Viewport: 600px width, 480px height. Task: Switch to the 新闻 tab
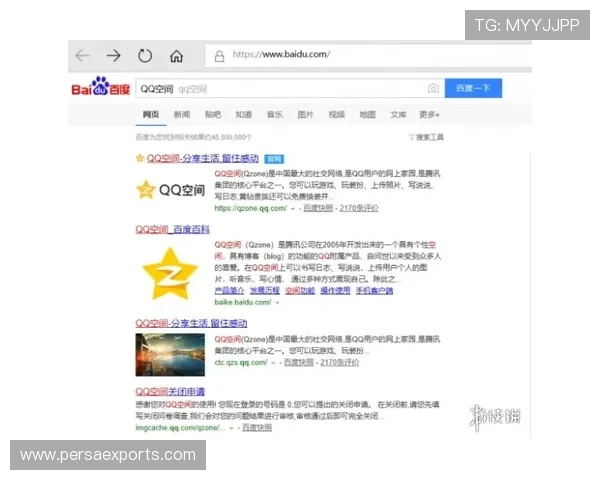click(x=182, y=114)
